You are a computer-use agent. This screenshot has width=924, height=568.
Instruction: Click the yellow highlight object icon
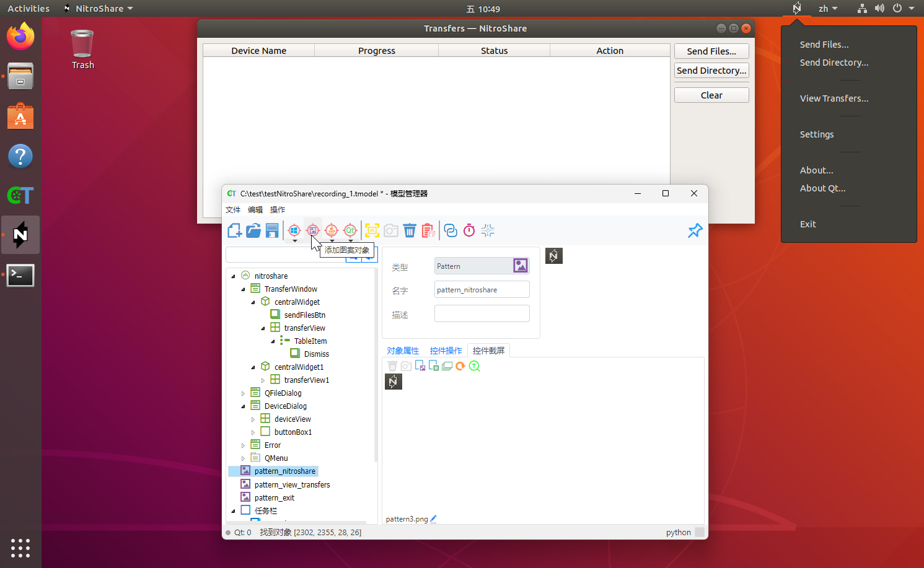click(x=372, y=230)
